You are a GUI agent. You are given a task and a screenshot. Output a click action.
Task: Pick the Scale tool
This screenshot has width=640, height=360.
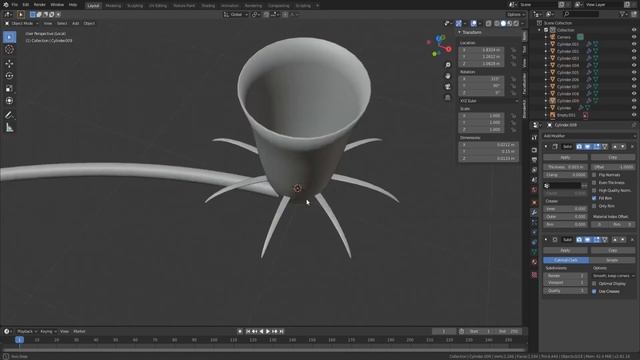click(9, 88)
